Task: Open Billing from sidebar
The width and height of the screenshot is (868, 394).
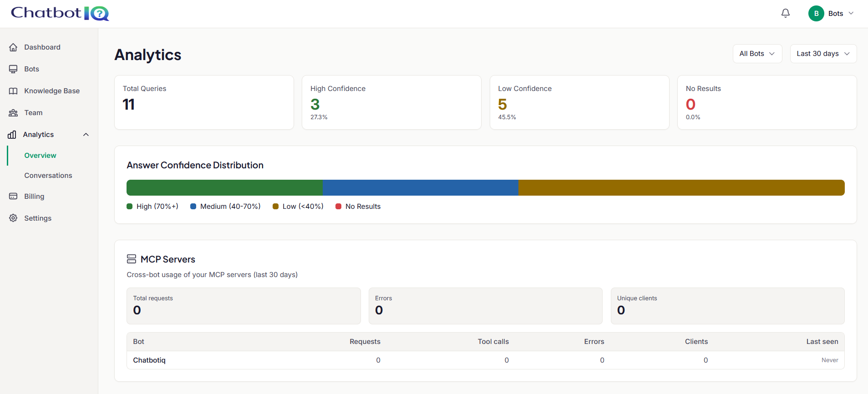Action: 34,197
